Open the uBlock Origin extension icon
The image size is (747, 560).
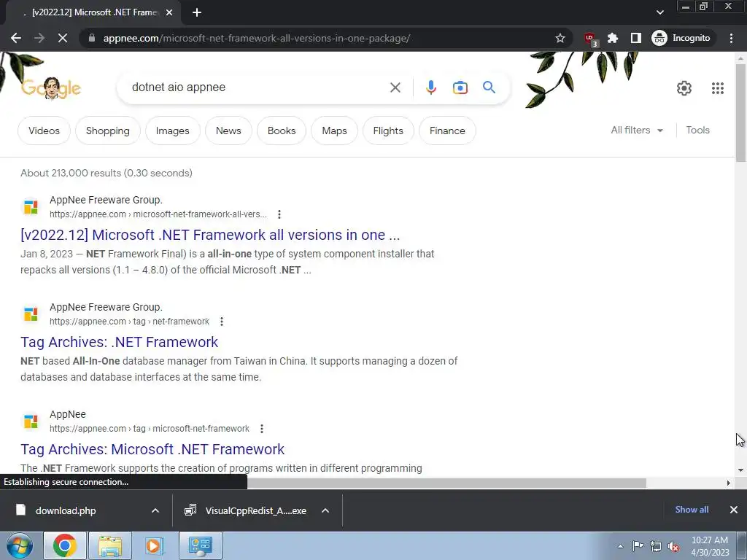591,39
